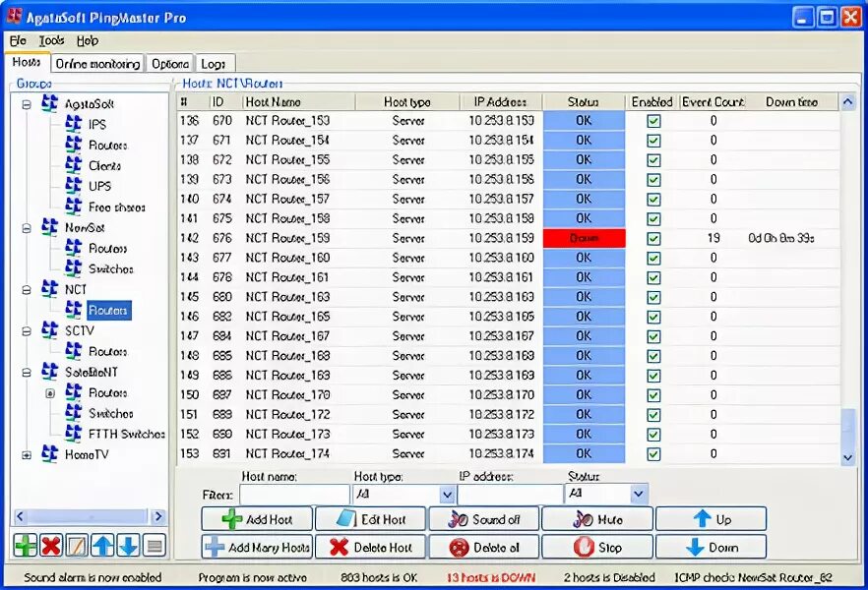Select Switches under SateliteNT in tree
Screen dimensions: 868x590
[x=110, y=414]
